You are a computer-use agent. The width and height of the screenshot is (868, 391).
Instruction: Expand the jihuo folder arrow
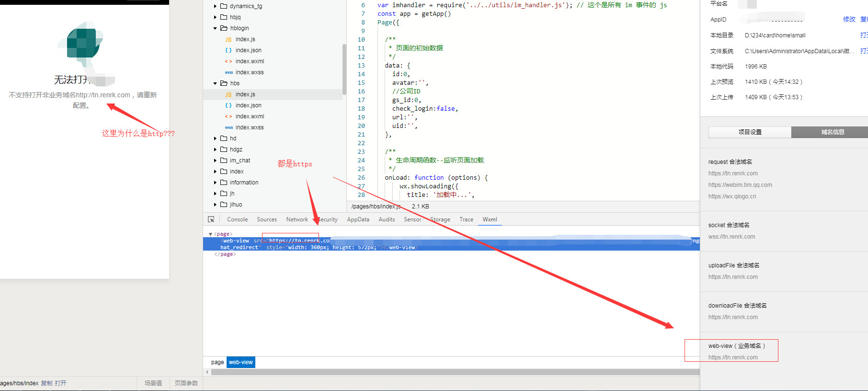tap(215, 205)
